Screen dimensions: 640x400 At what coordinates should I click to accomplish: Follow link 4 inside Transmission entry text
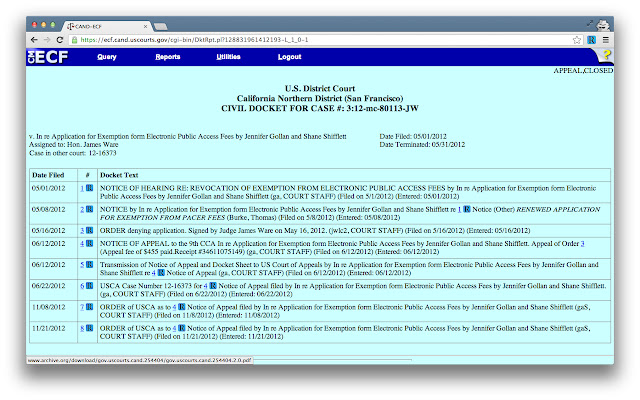[x=154, y=273]
